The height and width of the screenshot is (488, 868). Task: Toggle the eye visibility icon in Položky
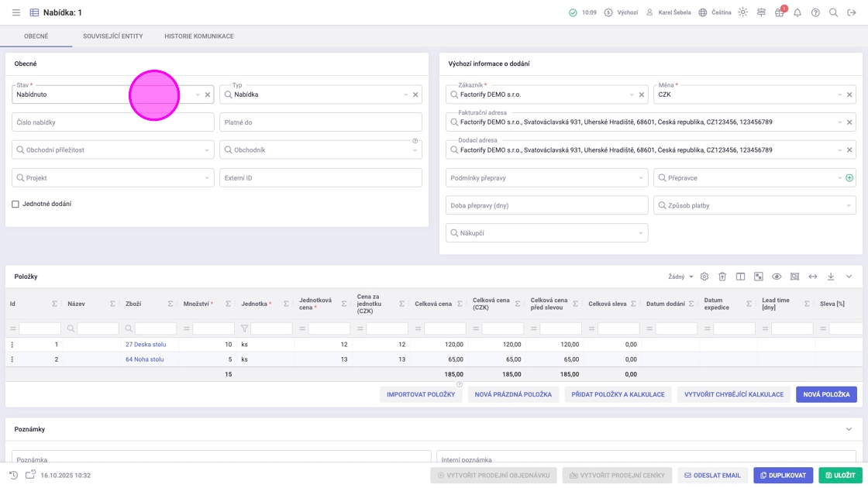776,277
